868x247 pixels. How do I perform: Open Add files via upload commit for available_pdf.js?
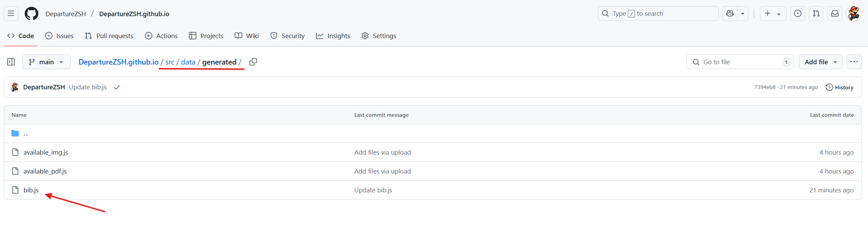(382, 171)
